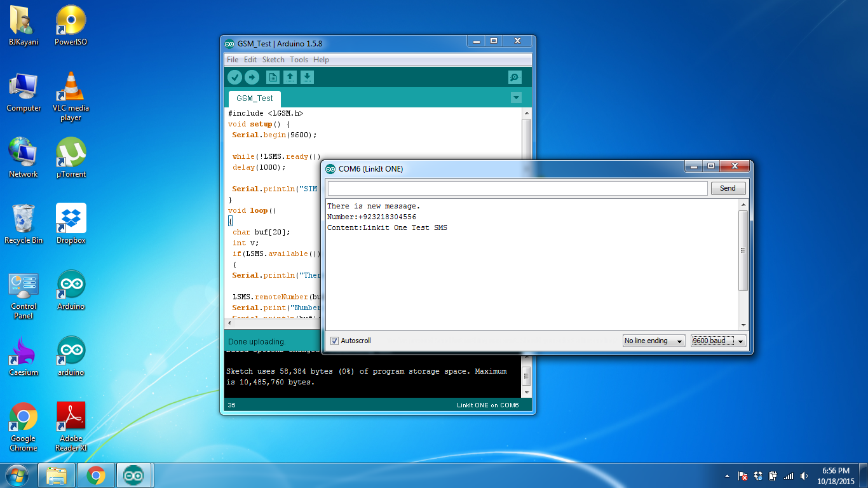The width and height of the screenshot is (868, 488).
Task: Select the Adobe Reader XI shortcut
Action: click(x=71, y=427)
